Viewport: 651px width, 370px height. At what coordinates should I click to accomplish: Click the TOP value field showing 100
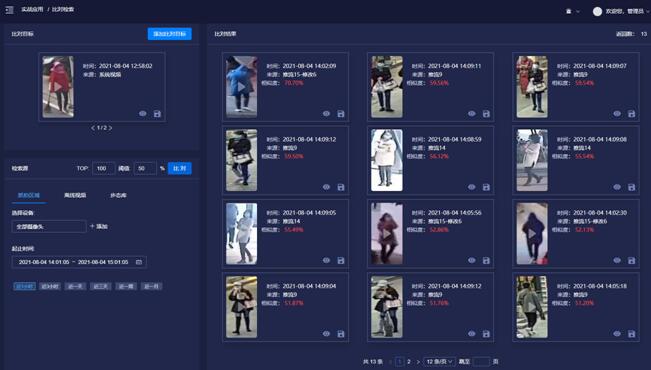(103, 168)
